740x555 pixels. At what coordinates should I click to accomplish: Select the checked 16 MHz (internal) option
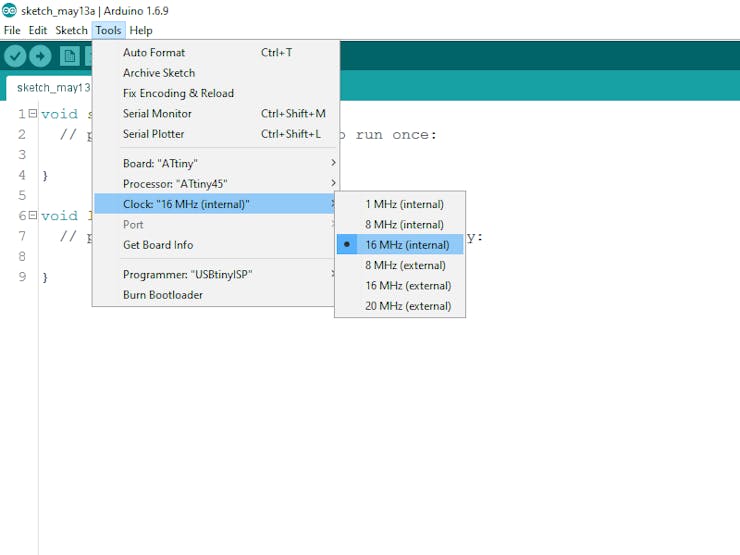click(400, 244)
